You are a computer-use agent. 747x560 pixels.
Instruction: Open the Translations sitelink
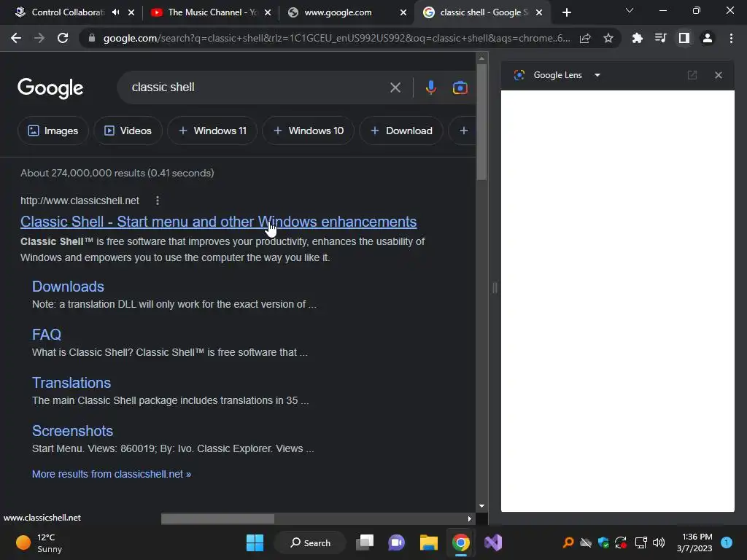coord(71,382)
